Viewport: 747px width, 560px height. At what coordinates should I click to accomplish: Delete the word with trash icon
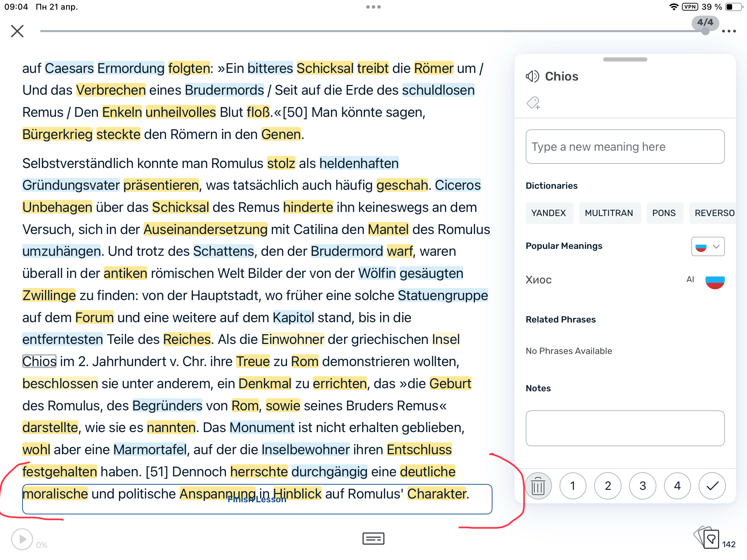[538, 486]
